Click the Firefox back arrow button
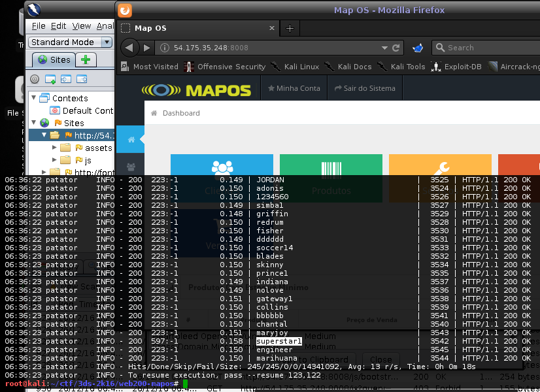Screen dimensions: 540x392 pos(130,48)
